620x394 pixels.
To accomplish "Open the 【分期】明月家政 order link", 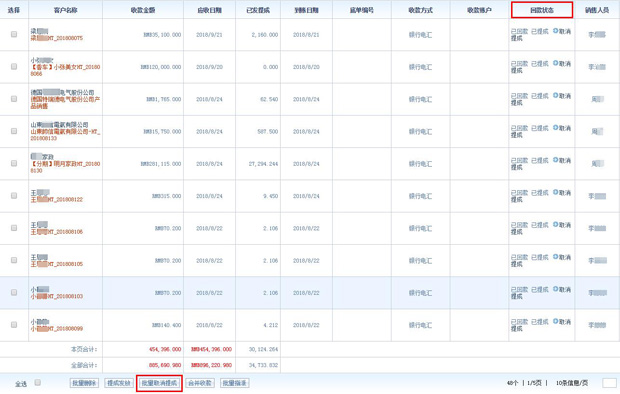I will click(65, 167).
